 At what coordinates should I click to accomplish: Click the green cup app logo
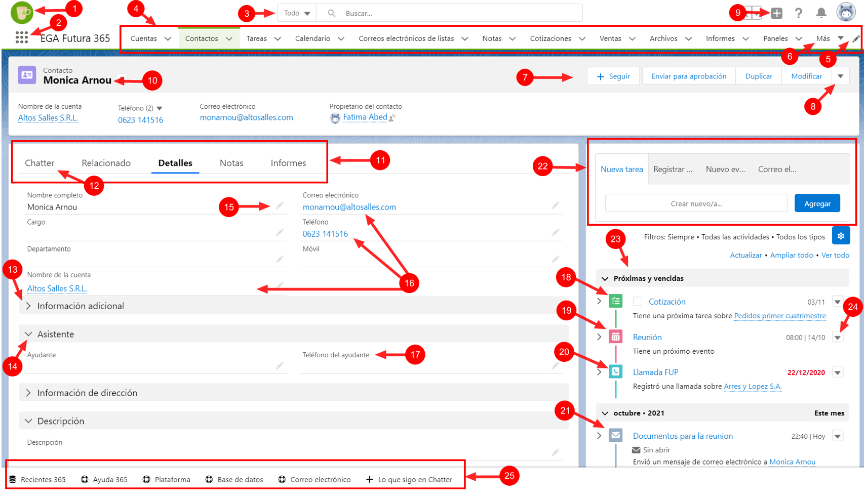point(22,12)
